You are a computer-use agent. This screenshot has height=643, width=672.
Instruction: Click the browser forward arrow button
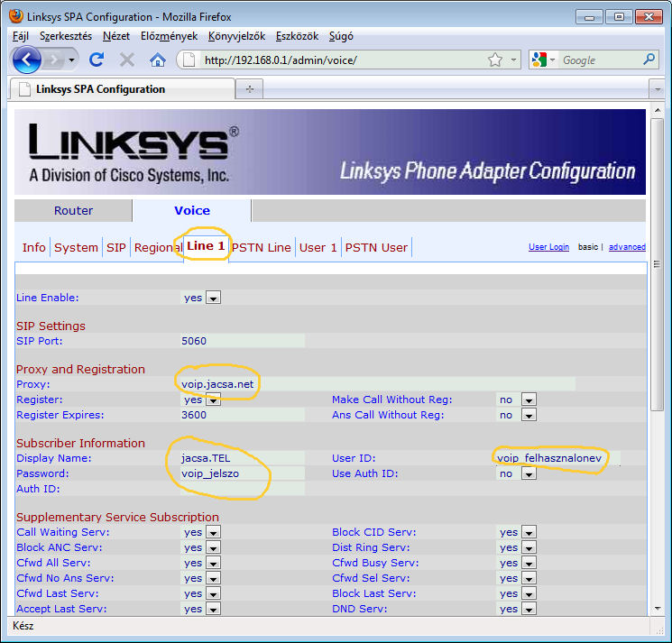(x=54, y=60)
